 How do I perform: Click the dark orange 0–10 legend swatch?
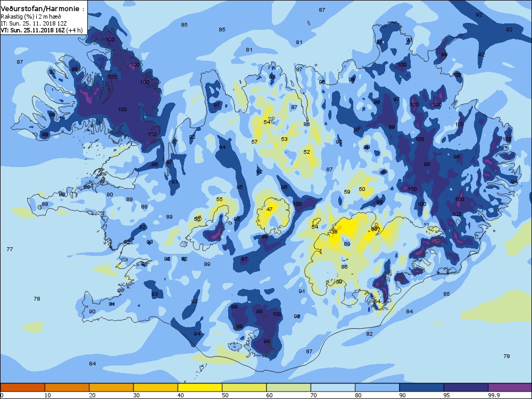click(22, 387)
